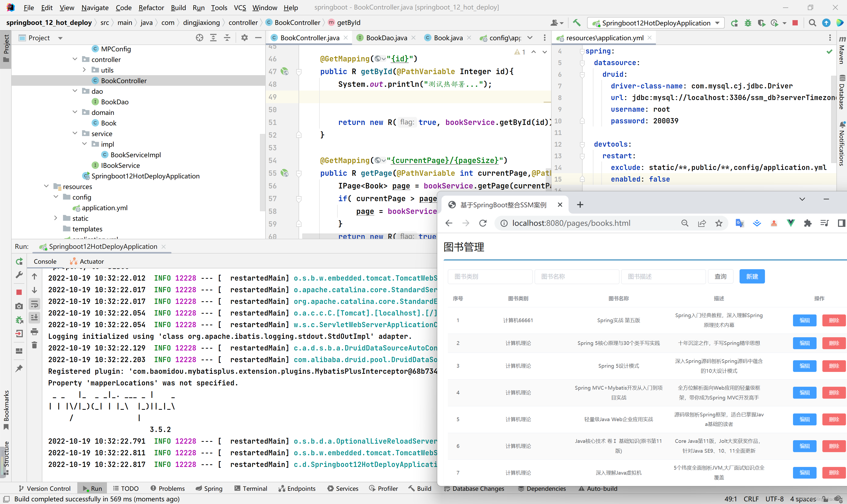847x504 pixels.
Task: Open the Maven tool window
Action: pos(842,50)
